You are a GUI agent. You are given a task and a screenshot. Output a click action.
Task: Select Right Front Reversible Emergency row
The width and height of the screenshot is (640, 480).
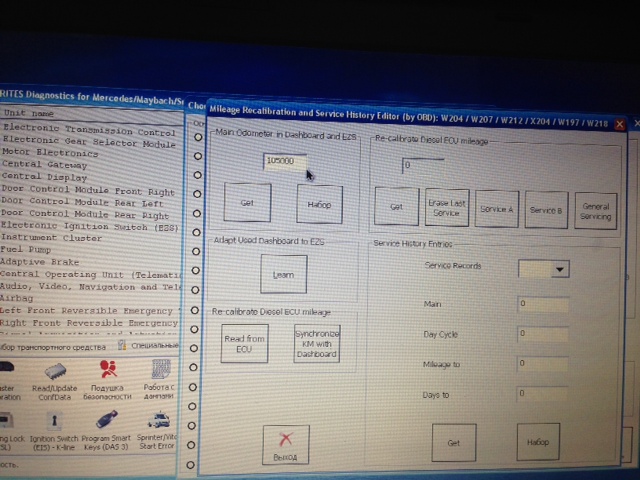pos(89,323)
